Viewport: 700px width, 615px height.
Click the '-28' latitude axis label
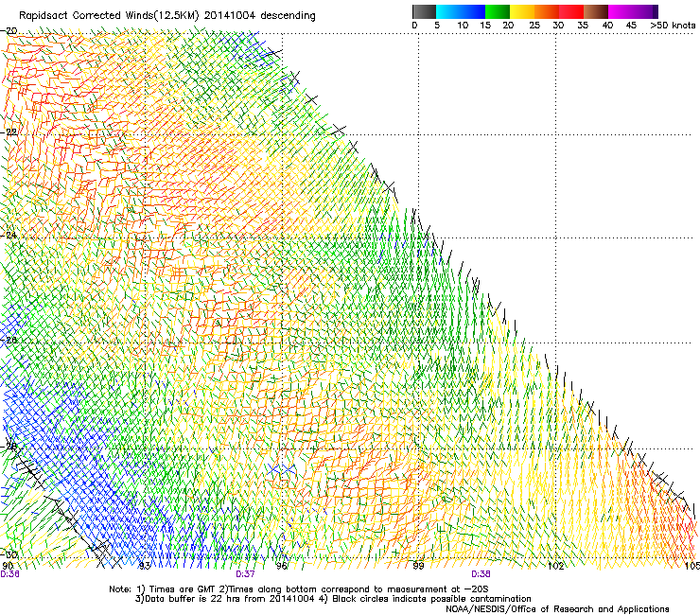[x=9, y=446]
